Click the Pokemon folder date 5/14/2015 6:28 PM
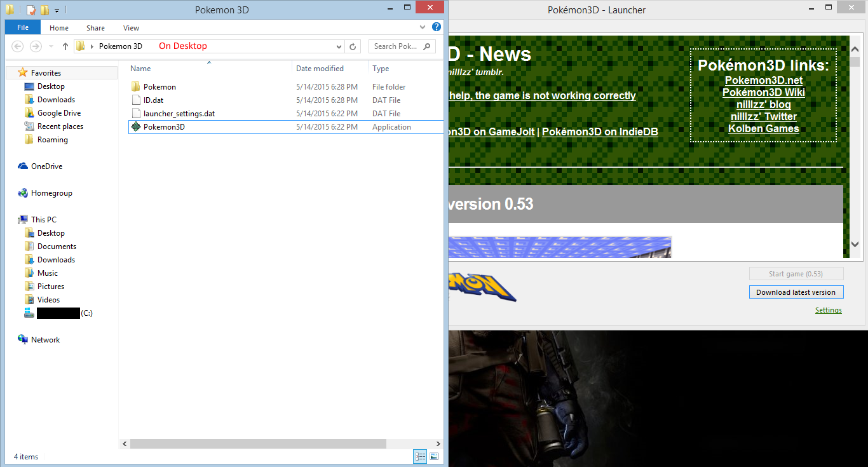The height and width of the screenshot is (467, 868). [327, 87]
